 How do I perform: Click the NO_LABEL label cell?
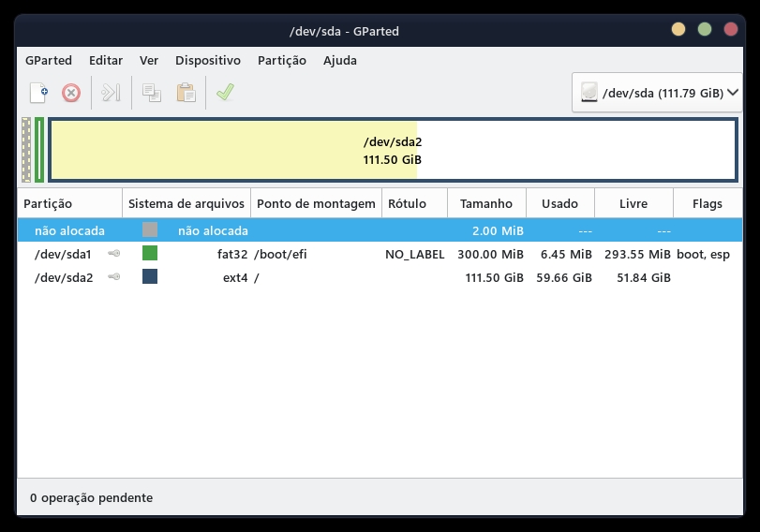click(x=415, y=255)
